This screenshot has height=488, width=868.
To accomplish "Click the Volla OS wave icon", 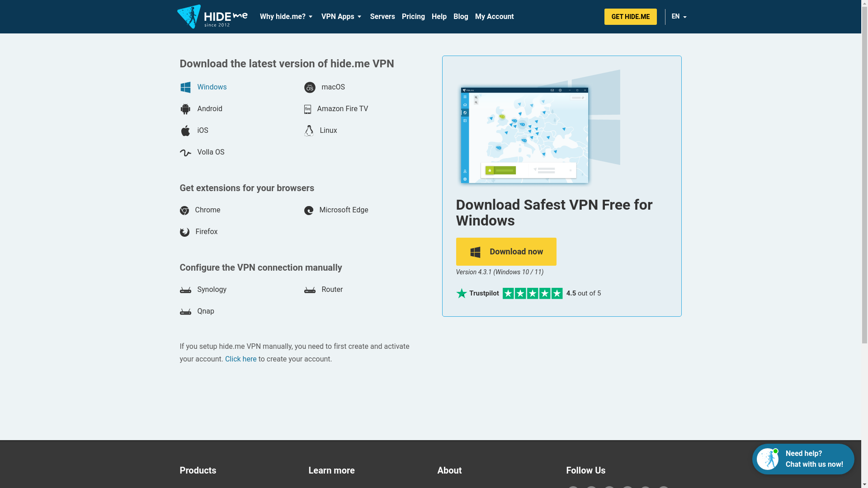I will pos(185,153).
